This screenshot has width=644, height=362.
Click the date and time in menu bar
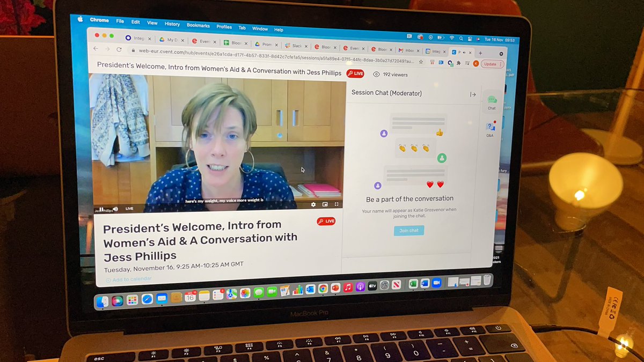(x=500, y=40)
